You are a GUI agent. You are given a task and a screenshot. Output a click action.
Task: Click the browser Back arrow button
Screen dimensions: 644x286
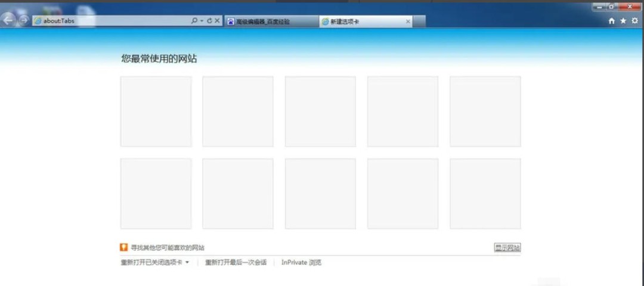click(8, 20)
